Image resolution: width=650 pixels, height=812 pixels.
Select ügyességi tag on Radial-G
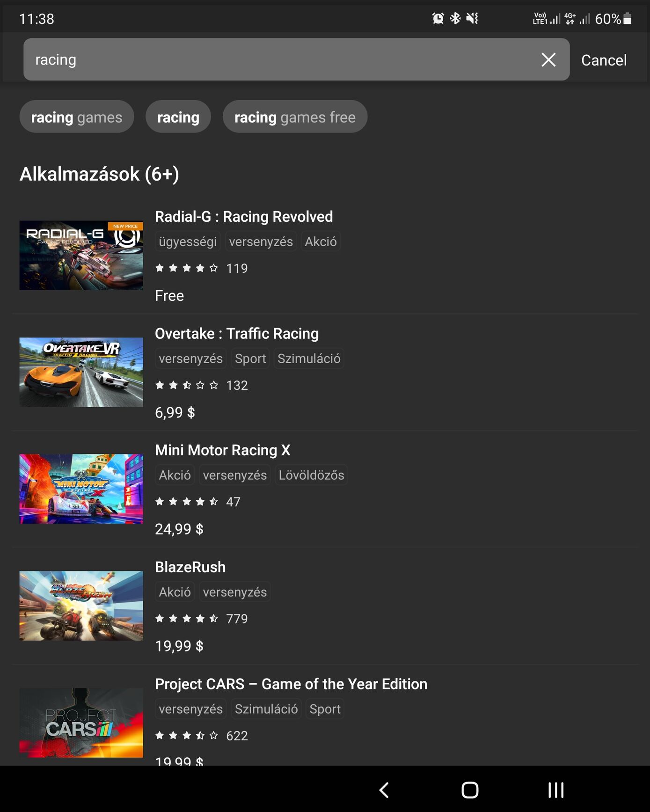pyautogui.click(x=188, y=241)
